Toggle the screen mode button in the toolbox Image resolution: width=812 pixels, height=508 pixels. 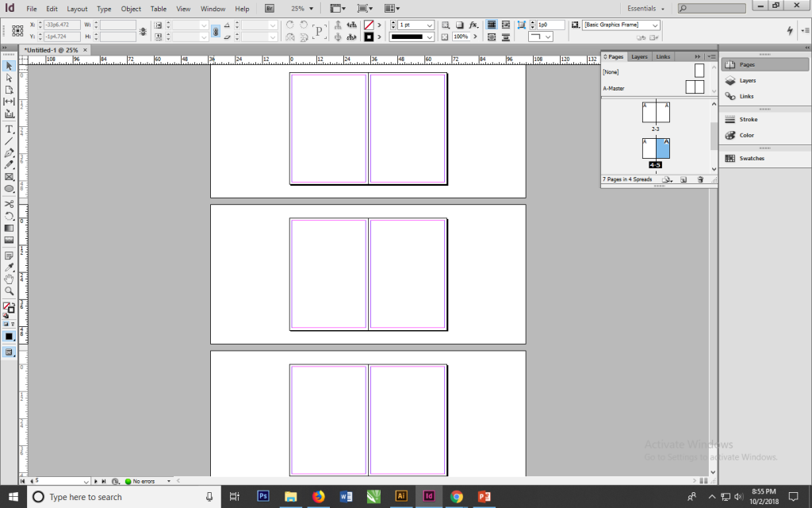pyautogui.click(x=9, y=352)
